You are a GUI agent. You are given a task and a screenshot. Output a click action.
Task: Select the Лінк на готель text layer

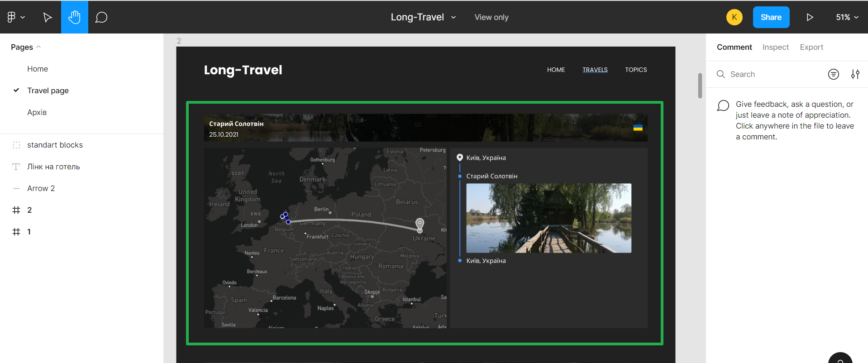coord(53,167)
